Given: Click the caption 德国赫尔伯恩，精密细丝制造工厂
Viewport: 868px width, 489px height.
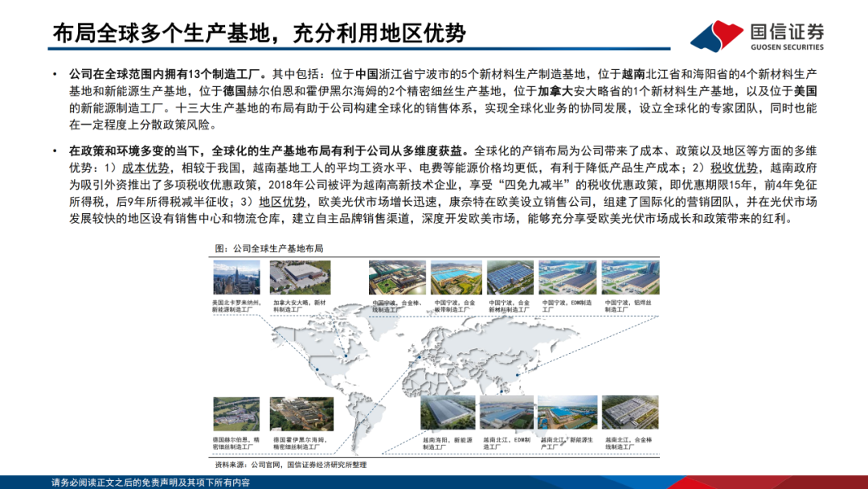Looking at the screenshot, I should (235, 443).
